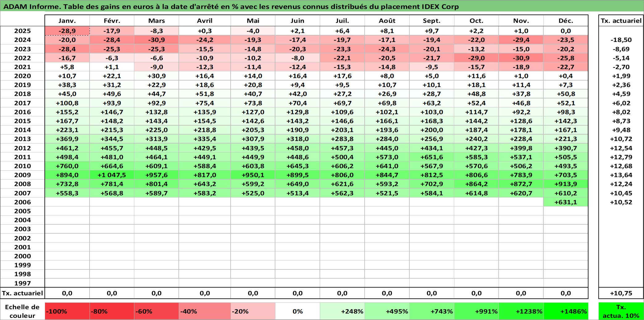644x320 pixels.
Task: Select cell +51,8 in April 2018
Action: (x=205, y=94)
